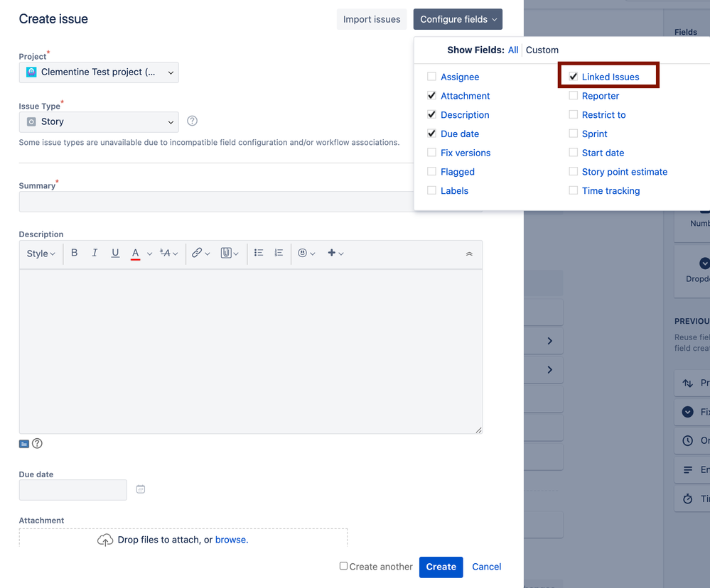The image size is (710, 588).
Task: Toggle bold formatting in description editor
Action: 74,253
